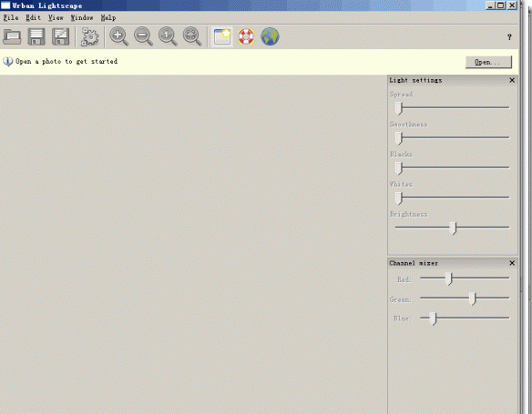Click the Save floppy disk icon
The image size is (532, 414).
[x=36, y=36]
